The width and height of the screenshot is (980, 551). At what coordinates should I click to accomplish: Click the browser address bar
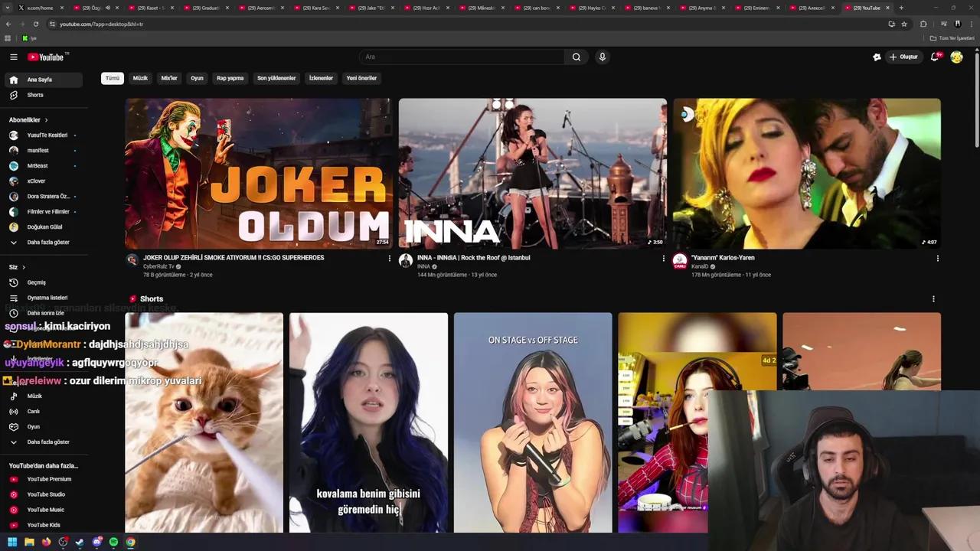pyautogui.click(x=467, y=24)
